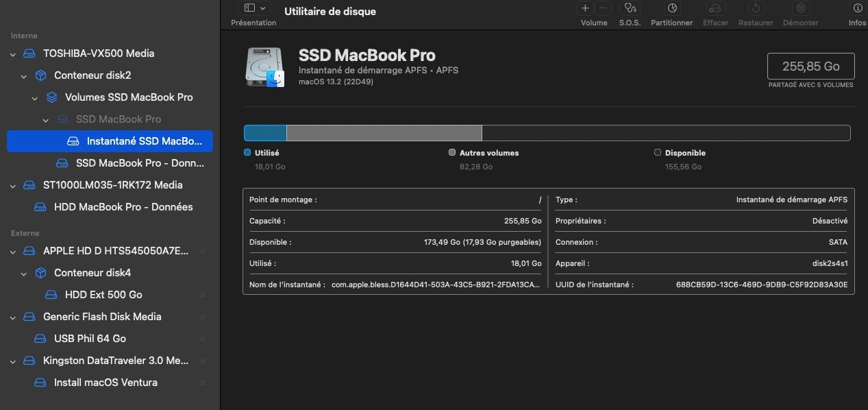The image size is (868, 410).
Task: Collapse the greyed SSD MacBook Pro chevron
Action: point(46,119)
